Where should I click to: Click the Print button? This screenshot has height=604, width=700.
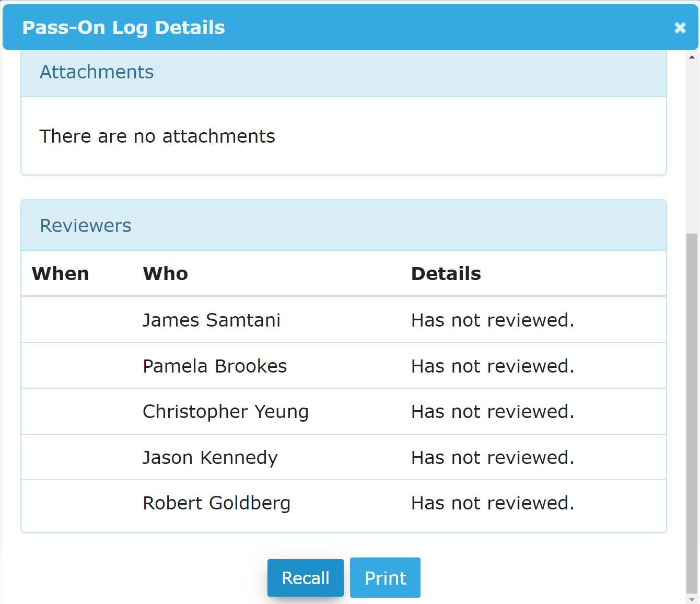(385, 578)
